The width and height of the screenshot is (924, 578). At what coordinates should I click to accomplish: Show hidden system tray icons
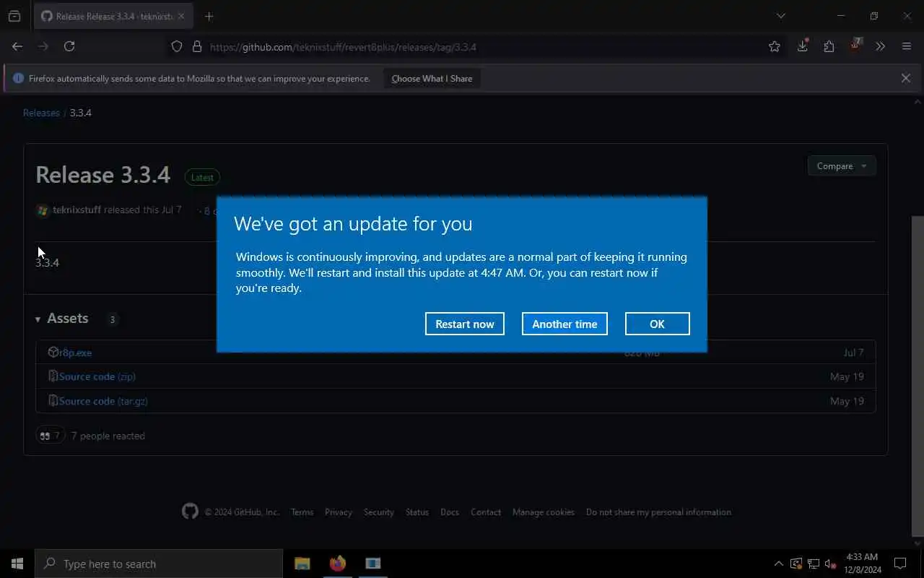tap(778, 564)
